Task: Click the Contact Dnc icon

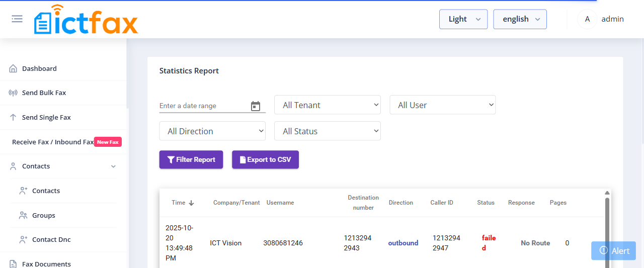Action: pos(23,239)
